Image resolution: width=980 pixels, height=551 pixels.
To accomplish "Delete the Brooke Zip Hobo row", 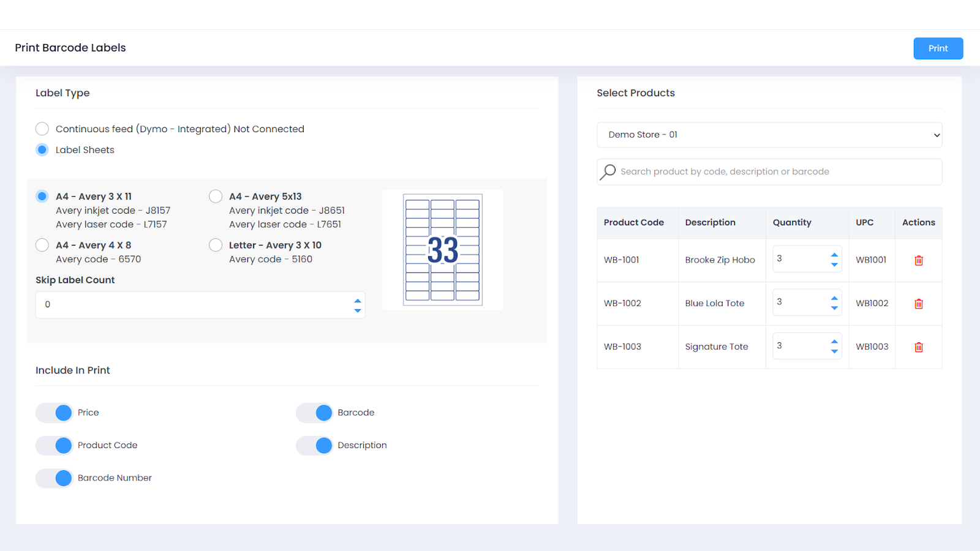I will click(918, 260).
